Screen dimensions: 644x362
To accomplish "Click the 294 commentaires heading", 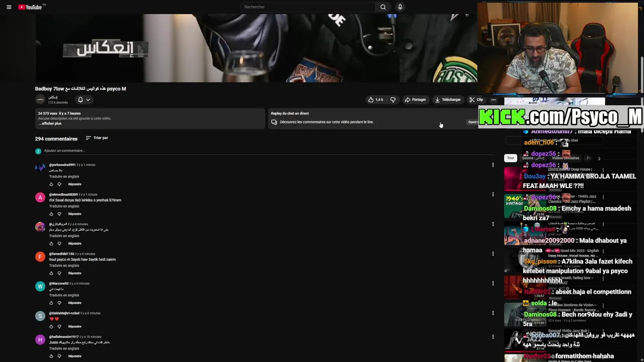I will point(56,139).
